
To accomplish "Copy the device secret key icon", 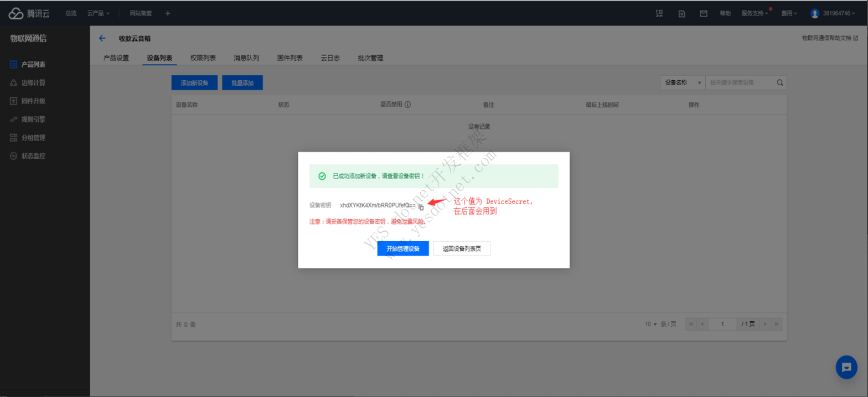I will click(421, 207).
